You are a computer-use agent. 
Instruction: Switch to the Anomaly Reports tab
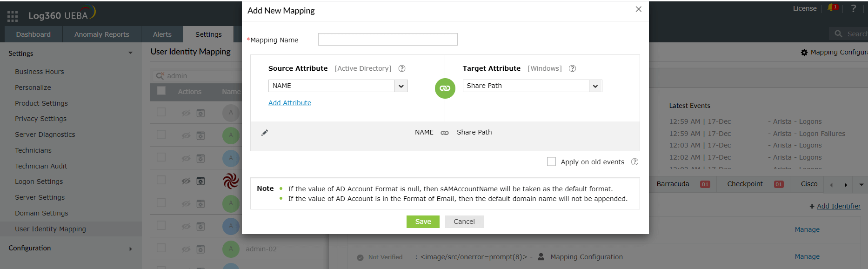(101, 34)
